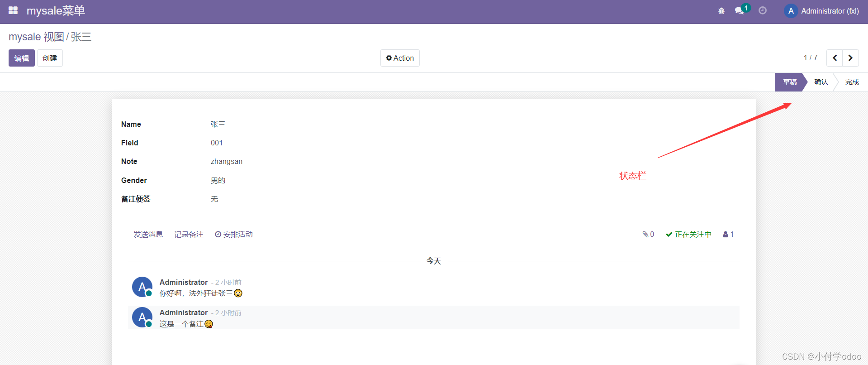Screen dimensions: 868x365
Task: Click the Note value zhangsan
Action: coord(227,161)
